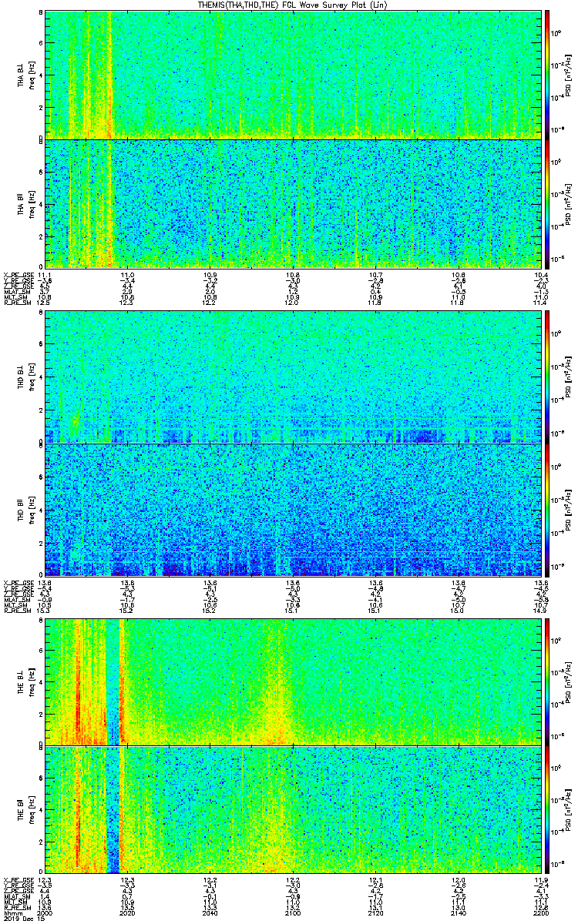Click the THEMIS FGL Wave Survey Plot title
Viewport: 578px width, 924px height.
point(291,5)
